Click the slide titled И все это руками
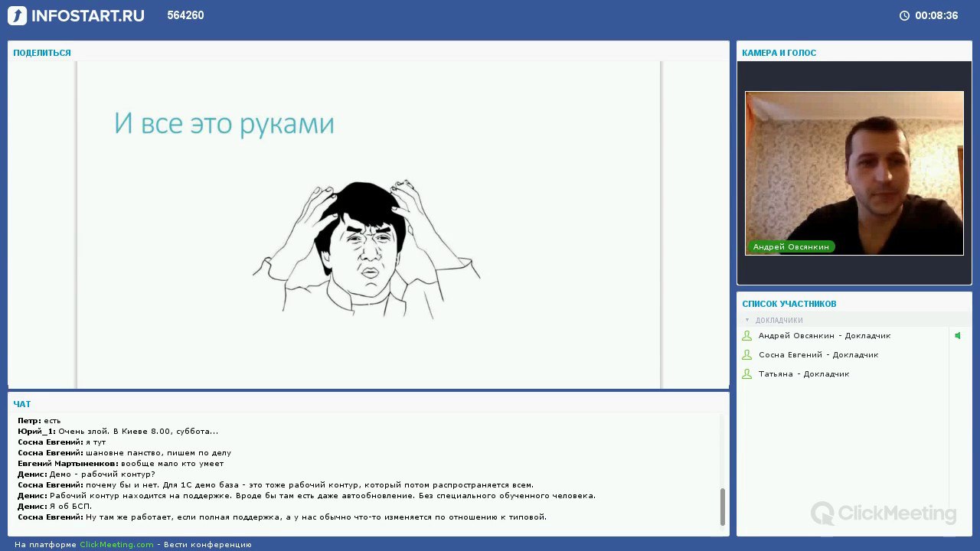Viewport: 980px width, 551px height. click(368, 225)
